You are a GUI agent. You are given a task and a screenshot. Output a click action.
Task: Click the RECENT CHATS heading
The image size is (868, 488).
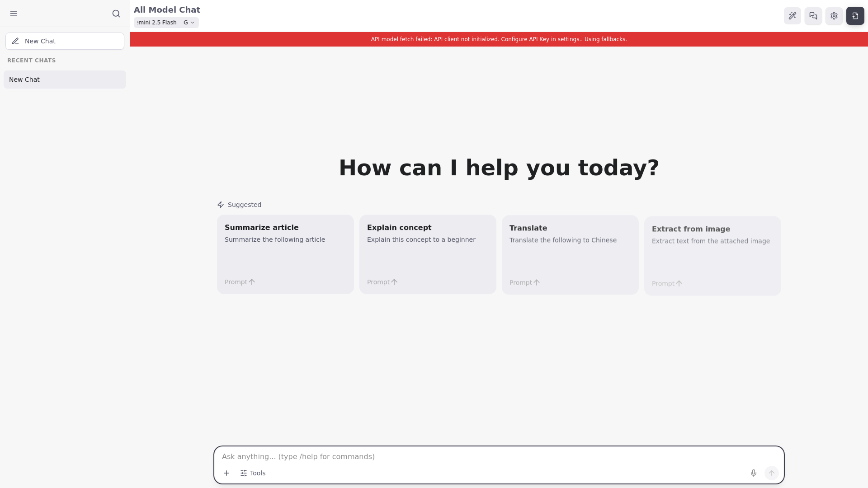pyautogui.click(x=32, y=61)
